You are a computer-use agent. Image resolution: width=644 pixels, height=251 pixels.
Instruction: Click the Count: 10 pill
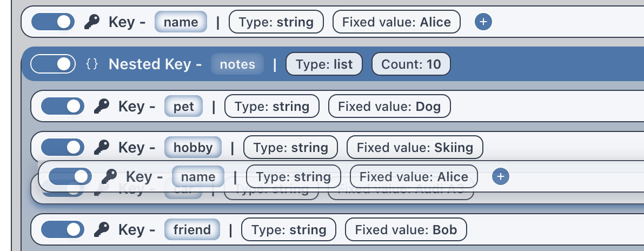coord(411,64)
